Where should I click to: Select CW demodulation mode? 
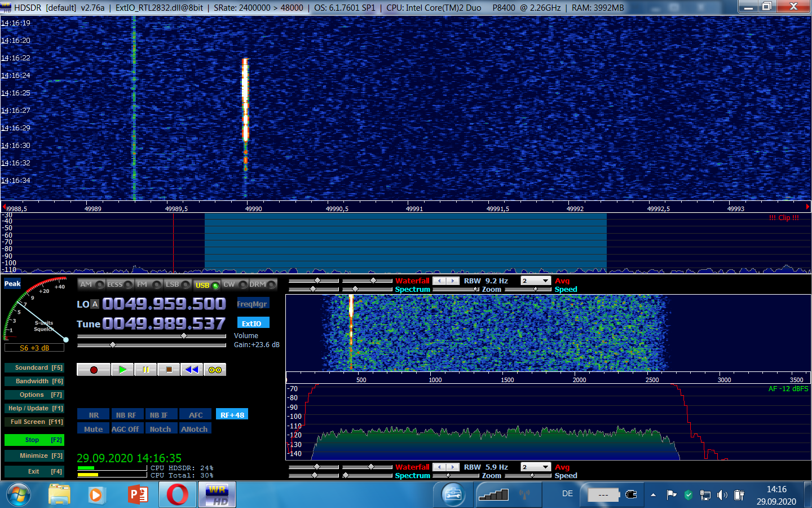click(235, 284)
